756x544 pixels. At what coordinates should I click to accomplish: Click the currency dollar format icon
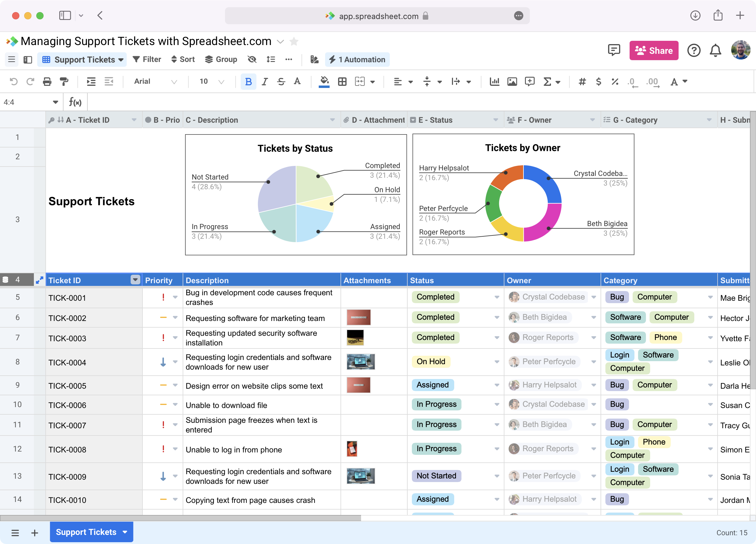598,82
